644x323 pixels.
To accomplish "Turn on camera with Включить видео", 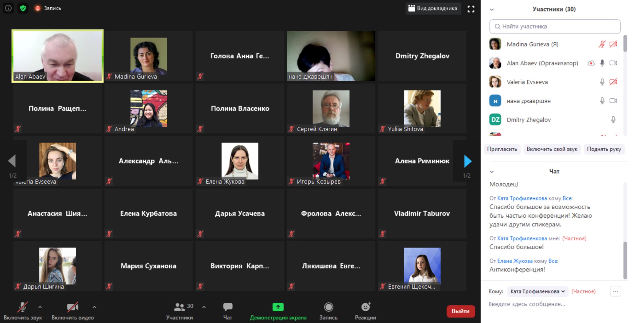I will point(72,307).
